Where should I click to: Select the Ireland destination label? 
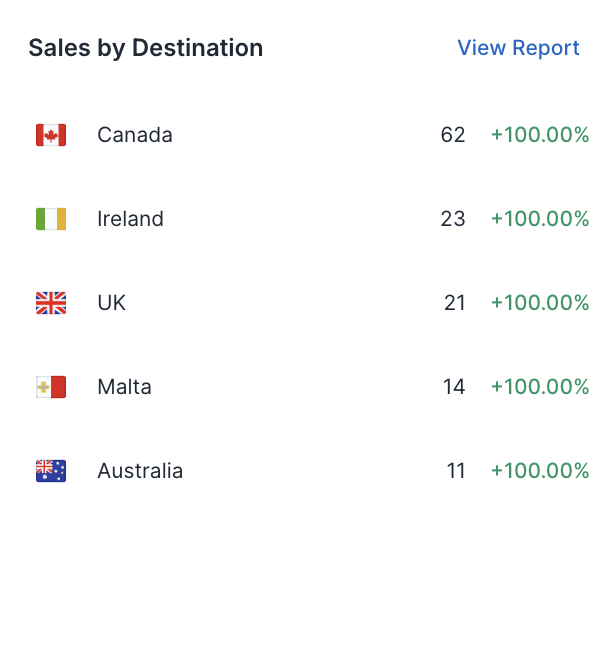[130, 219]
